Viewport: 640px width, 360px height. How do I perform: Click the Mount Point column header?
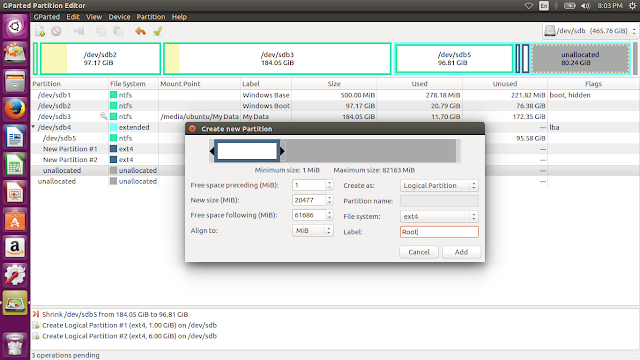point(199,84)
